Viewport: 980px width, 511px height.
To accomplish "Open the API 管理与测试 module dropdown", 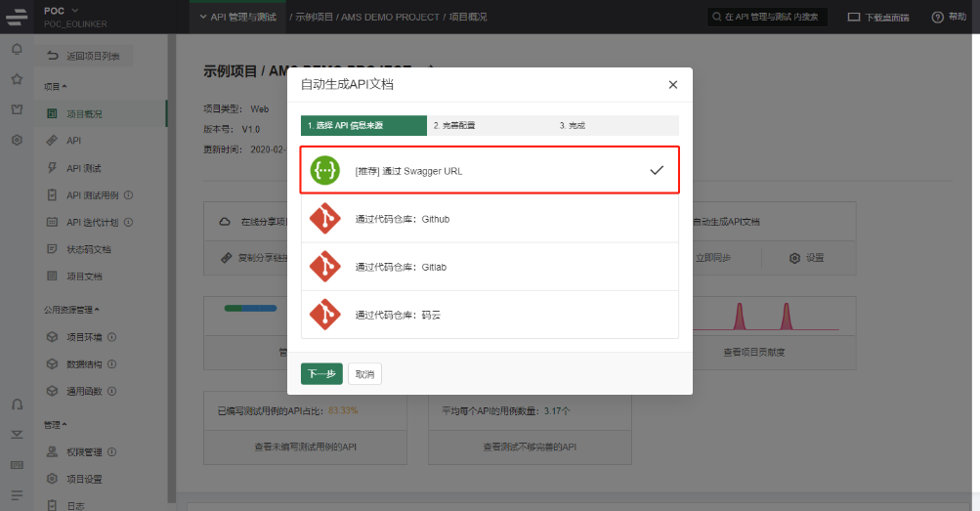I will coord(238,17).
